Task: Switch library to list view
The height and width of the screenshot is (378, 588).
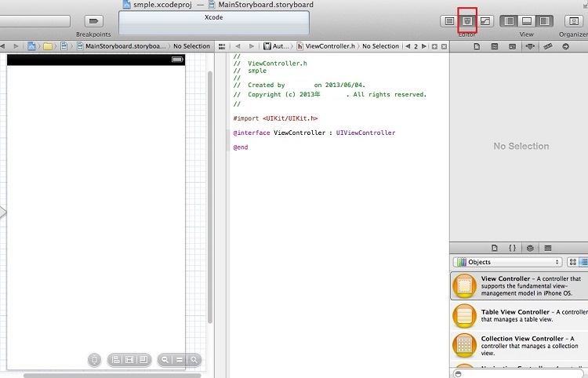Action: [584, 262]
